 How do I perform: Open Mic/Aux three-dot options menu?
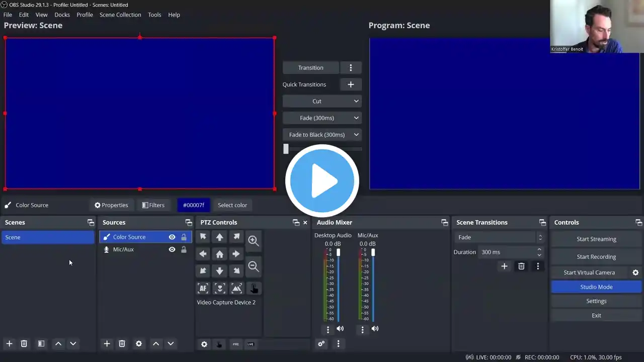coord(362,329)
